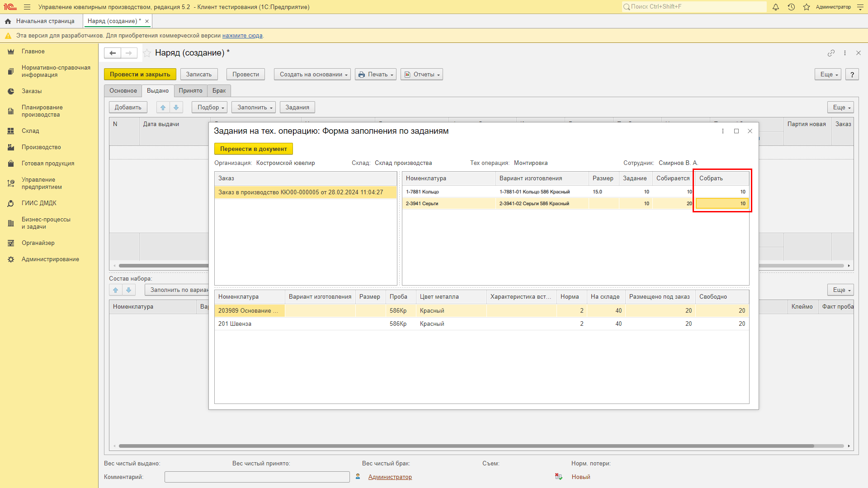Open the Еще menu of Выдано table
868x488 pixels.
point(841,108)
